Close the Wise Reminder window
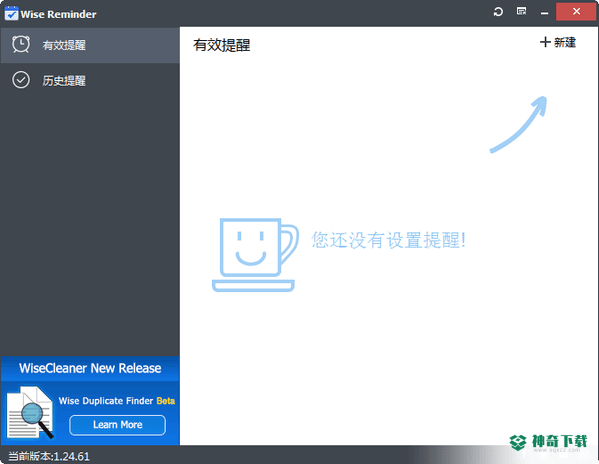599x464 pixels. 576,12
